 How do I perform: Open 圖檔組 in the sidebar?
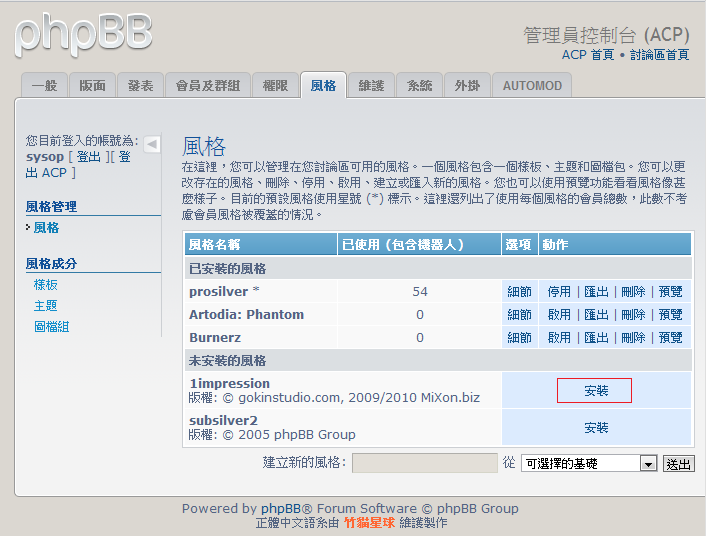click(51, 326)
